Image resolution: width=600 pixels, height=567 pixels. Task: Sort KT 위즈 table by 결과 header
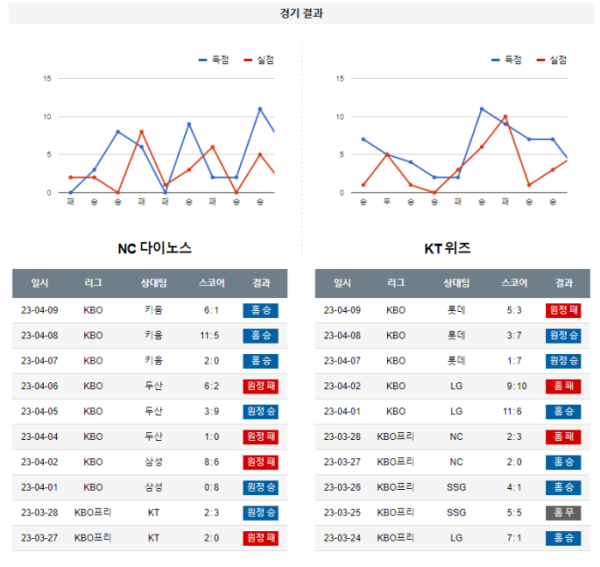[x=564, y=283]
